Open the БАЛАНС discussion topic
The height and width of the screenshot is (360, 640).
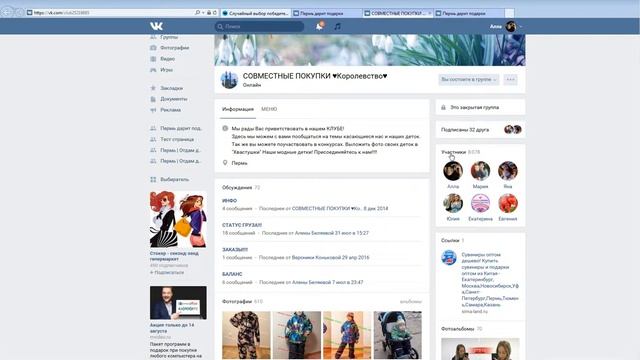[x=232, y=274]
